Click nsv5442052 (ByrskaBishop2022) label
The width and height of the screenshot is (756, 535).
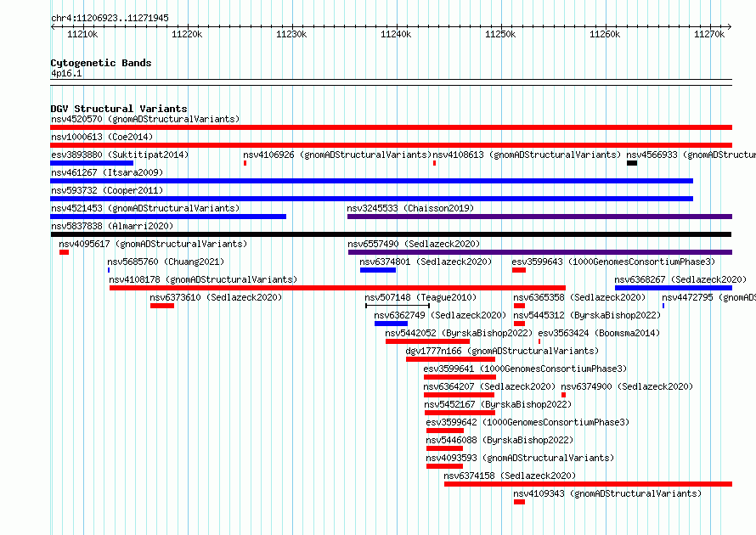(459, 333)
